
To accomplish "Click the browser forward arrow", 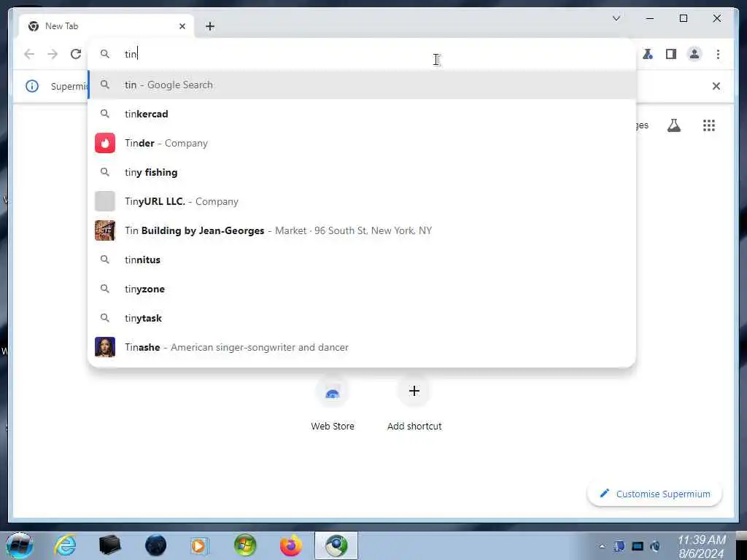I will [x=53, y=54].
